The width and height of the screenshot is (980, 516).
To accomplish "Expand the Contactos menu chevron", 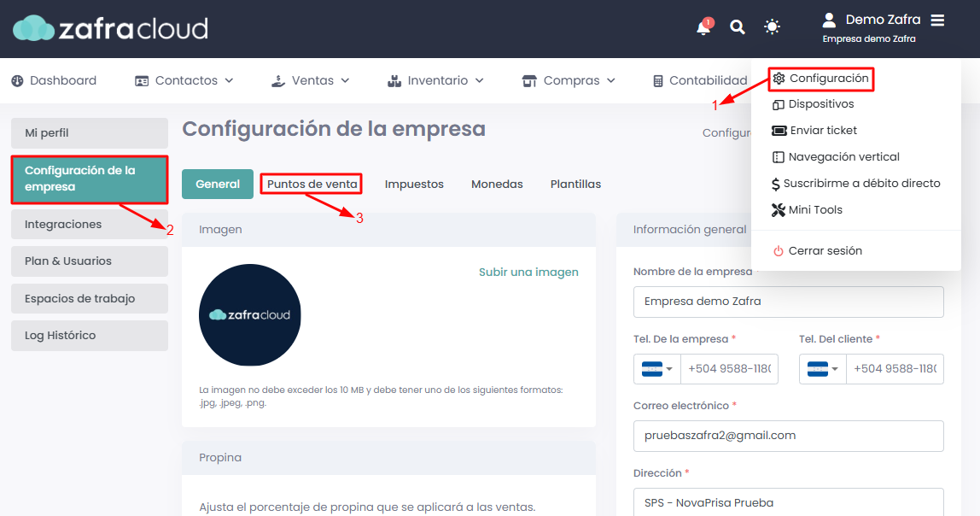I will click(x=229, y=80).
